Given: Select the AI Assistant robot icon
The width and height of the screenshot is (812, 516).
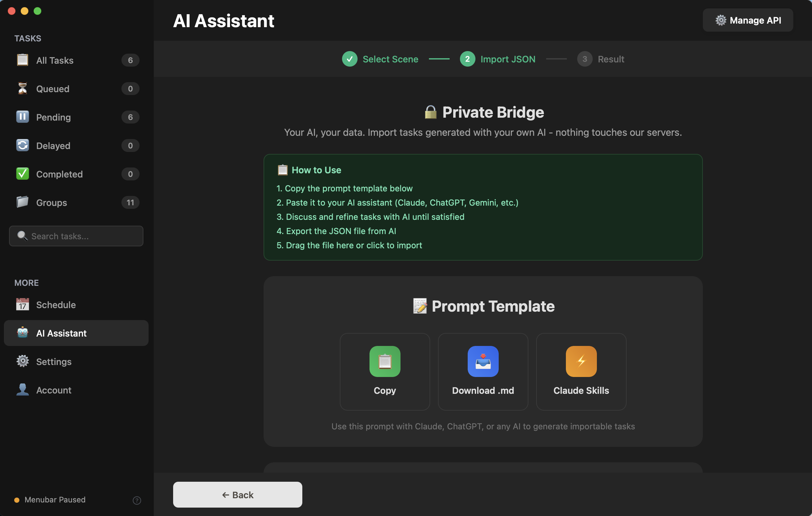Looking at the screenshot, I should (x=22, y=333).
